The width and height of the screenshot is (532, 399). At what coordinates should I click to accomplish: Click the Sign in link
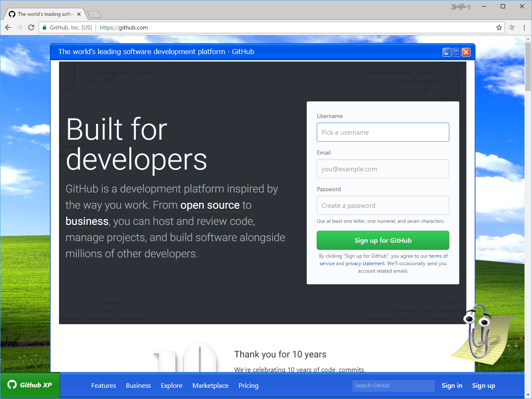coord(452,386)
